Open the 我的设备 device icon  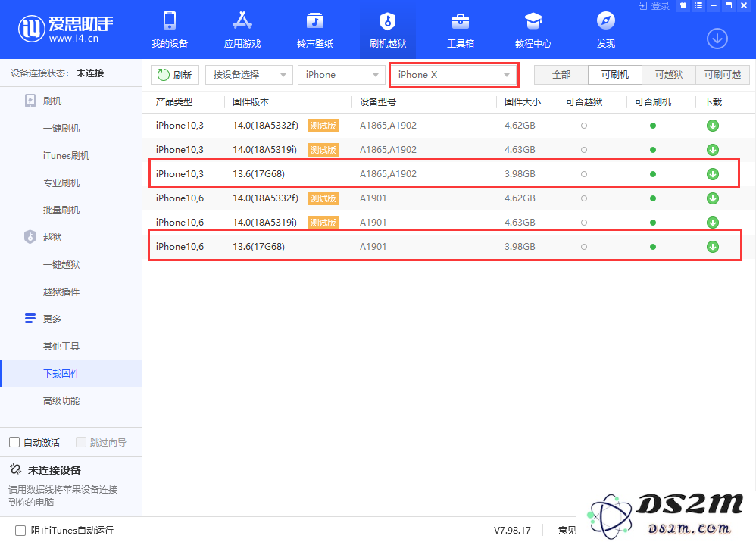169,21
